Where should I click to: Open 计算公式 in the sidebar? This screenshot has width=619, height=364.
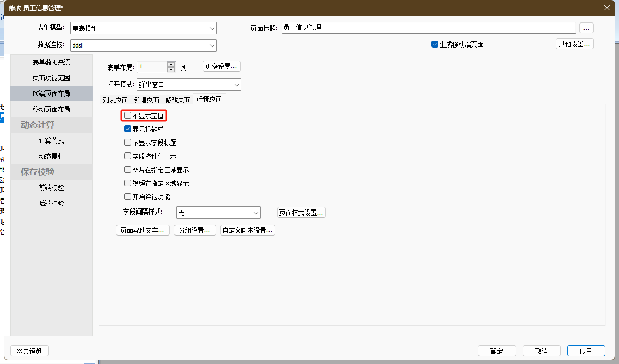pos(51,140)
